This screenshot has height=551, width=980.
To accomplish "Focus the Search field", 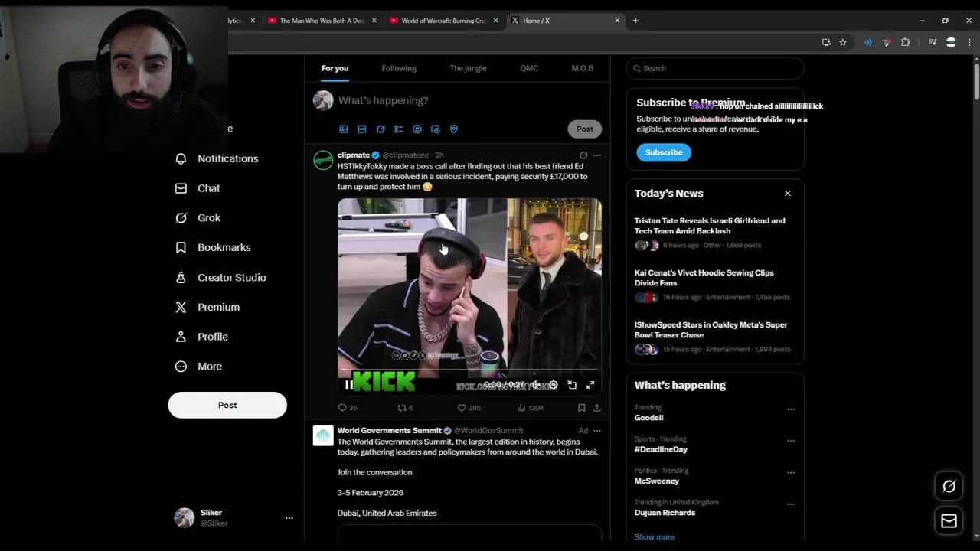I will pyautogui.click(x=715, y=68).
